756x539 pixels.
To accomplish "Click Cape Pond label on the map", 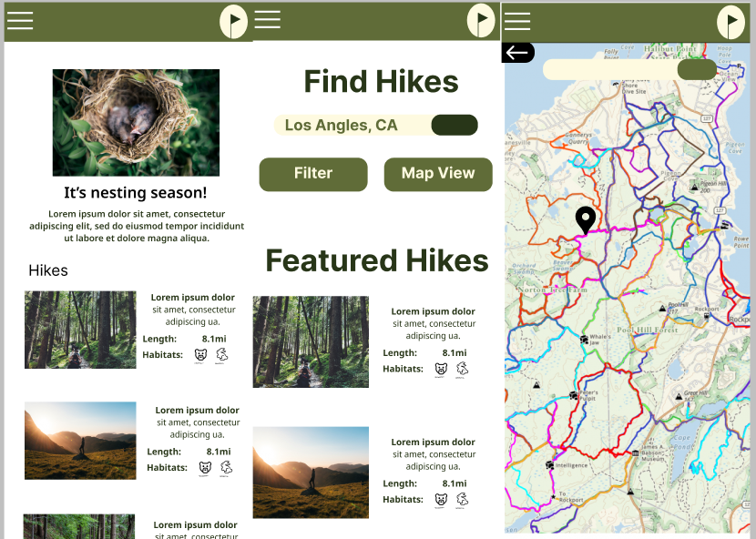I will (x=681, y=442).
